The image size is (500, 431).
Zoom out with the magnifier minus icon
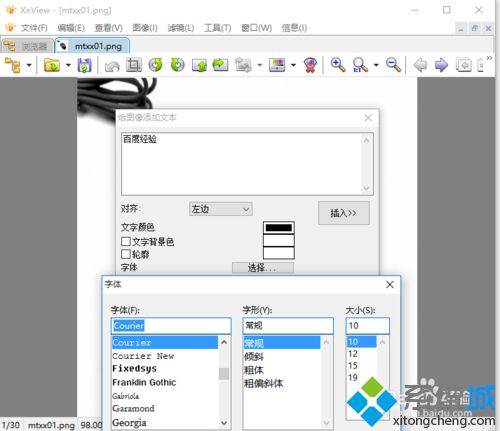click(393, 65)
